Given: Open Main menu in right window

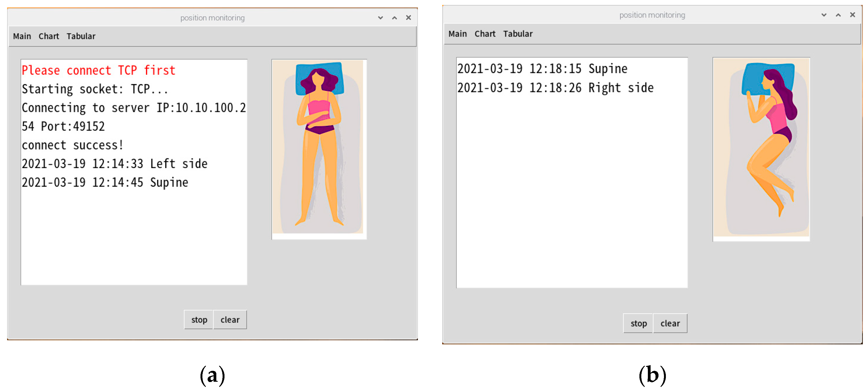Looking at the screenshot, I should click(457, 34).
